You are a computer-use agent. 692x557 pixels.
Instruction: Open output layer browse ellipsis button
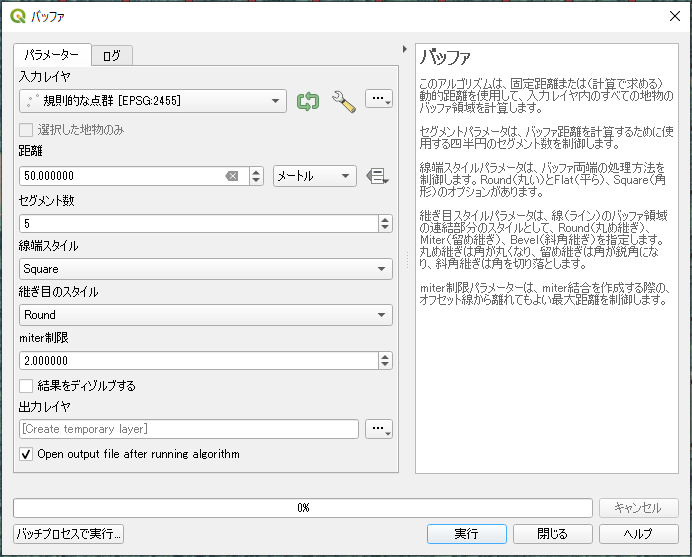379,429
